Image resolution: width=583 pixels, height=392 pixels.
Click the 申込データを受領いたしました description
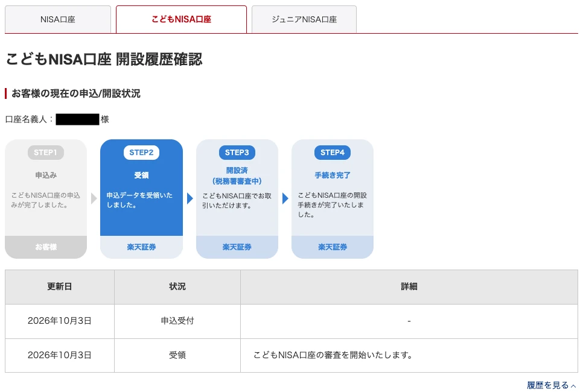pyautogui.click(x=140, y=200)
